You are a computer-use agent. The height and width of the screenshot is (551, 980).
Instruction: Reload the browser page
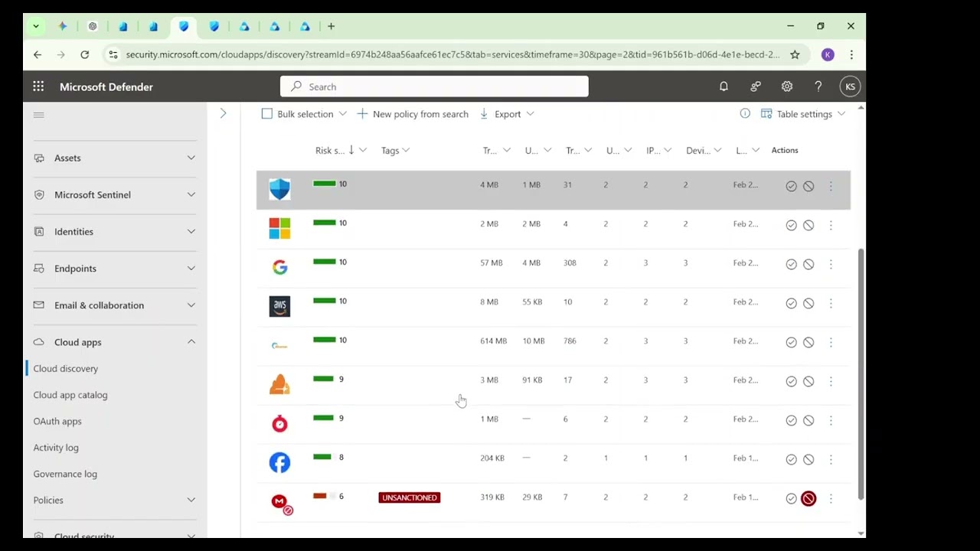point(84,54)
